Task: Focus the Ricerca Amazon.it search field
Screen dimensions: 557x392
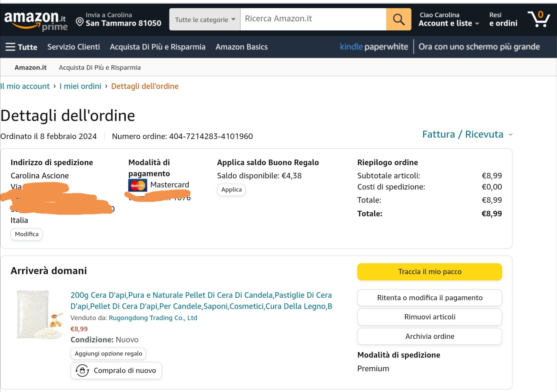Action: point(313,19)
